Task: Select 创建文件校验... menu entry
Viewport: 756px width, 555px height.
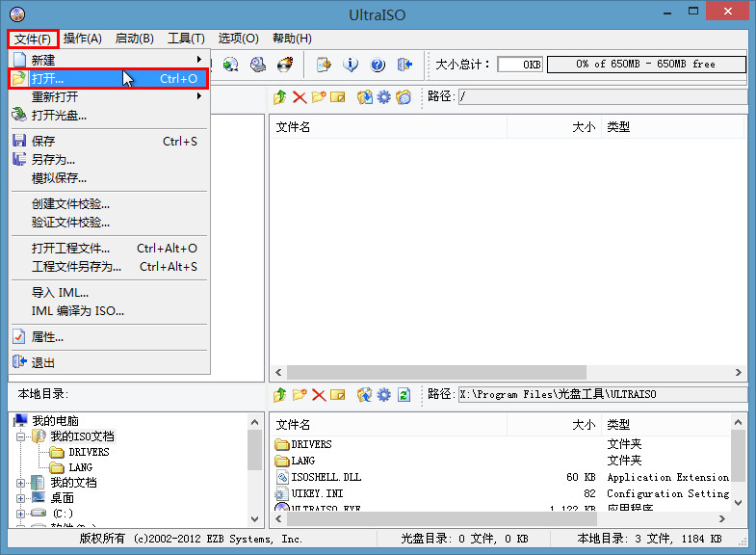Action: (x=109, y=204)
